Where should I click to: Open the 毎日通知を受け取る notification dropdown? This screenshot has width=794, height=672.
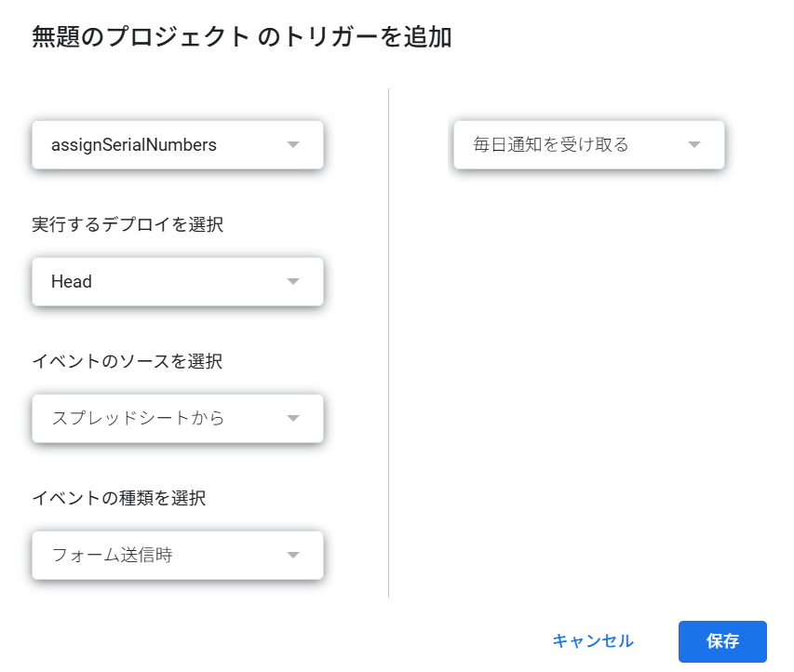click(x=589, y=145)
